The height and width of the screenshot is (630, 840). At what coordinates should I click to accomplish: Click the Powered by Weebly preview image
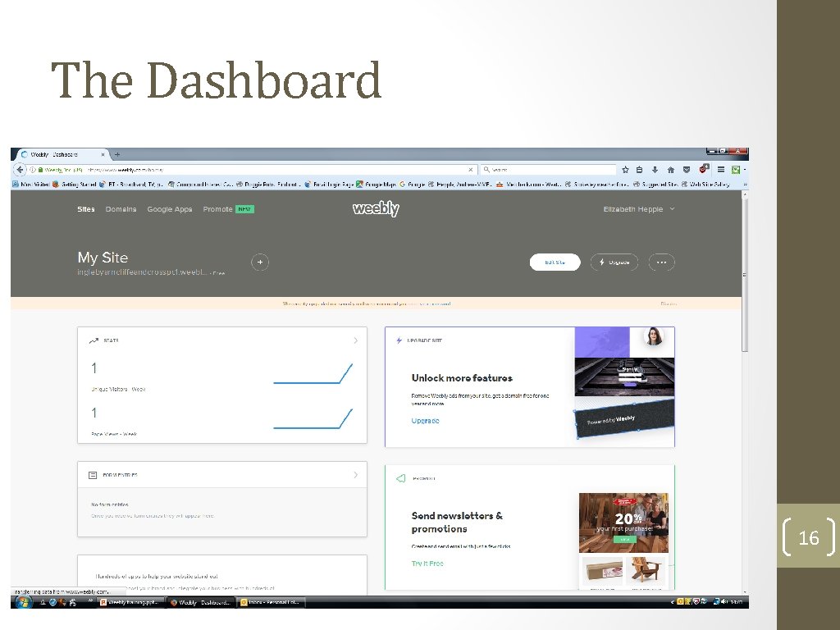pyautogui.click(x=624, y=419)
